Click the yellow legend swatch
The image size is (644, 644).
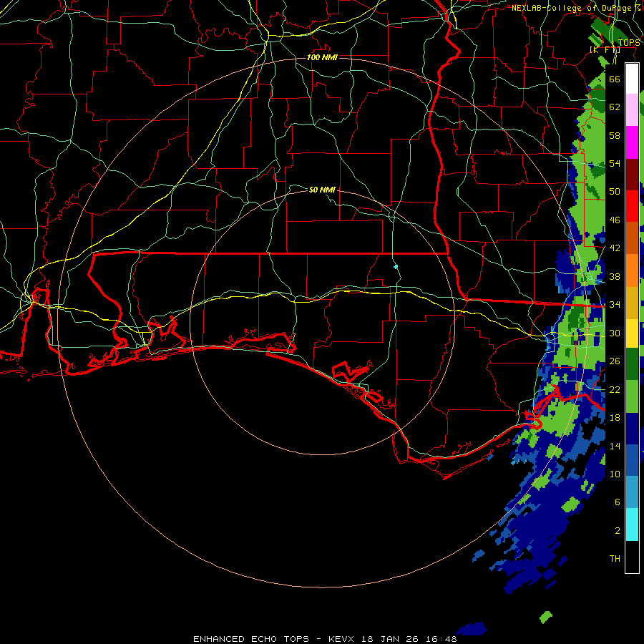tap(632, 333)
